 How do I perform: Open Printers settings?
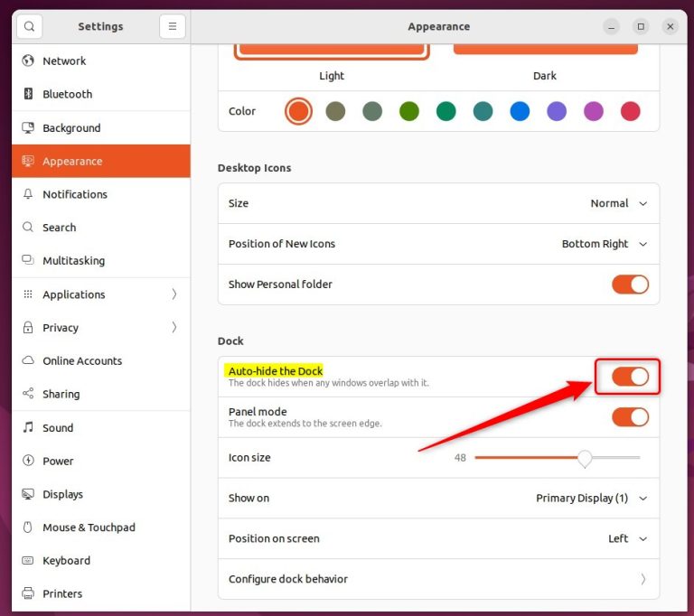pos(101,593)
